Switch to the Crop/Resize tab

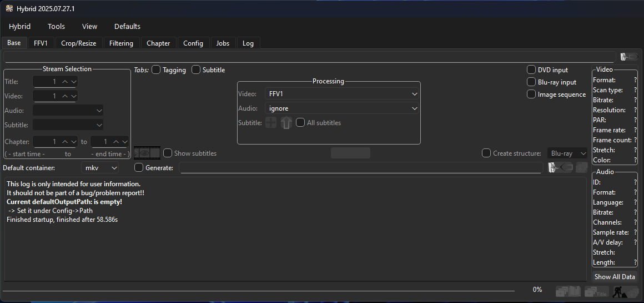click(78, 43)
